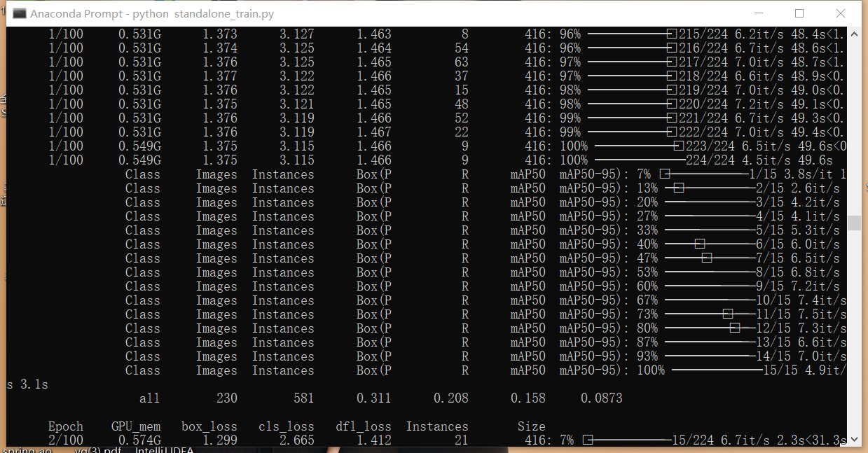The height and width of the screenshot is (453, 868).
Task: Click the '221/224' progress count
Action: 703,118
